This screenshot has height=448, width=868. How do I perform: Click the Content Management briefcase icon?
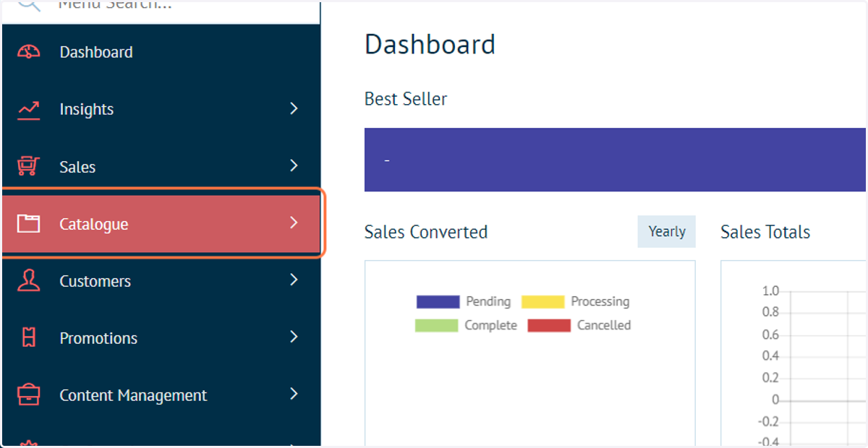tap(28, 395)
